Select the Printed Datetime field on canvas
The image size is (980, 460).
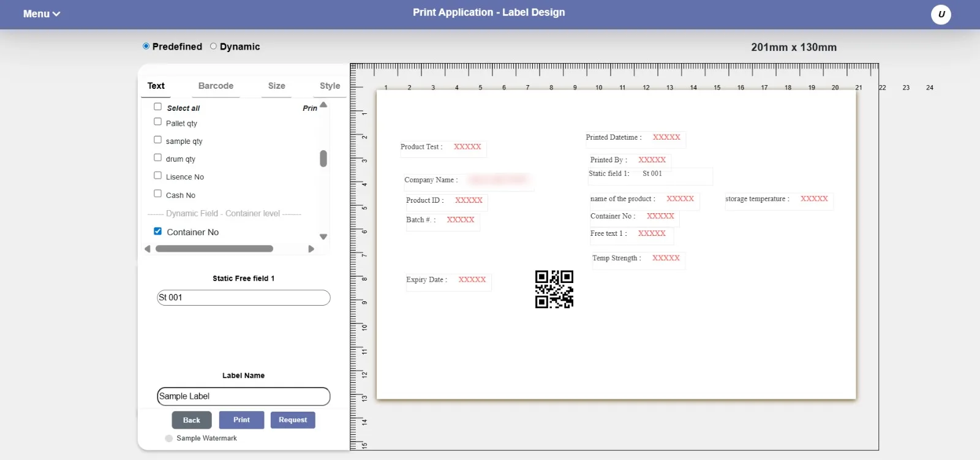[635, 138]
